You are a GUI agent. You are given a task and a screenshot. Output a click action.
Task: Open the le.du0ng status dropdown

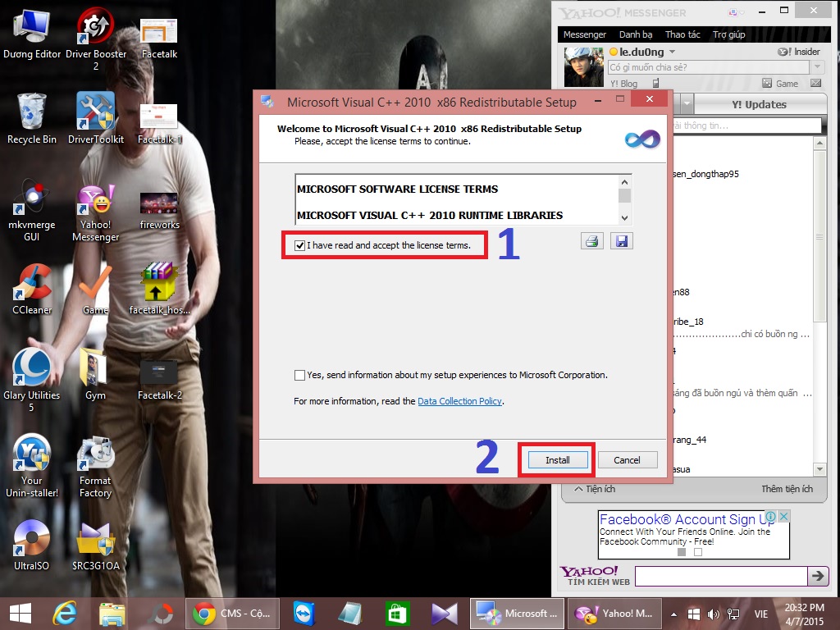(673, 52)
